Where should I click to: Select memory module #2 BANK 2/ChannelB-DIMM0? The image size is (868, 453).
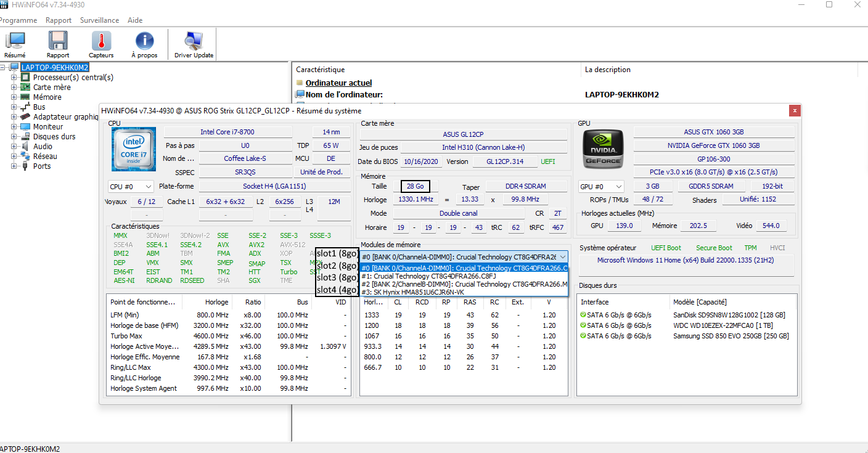(x=464, y=284)
